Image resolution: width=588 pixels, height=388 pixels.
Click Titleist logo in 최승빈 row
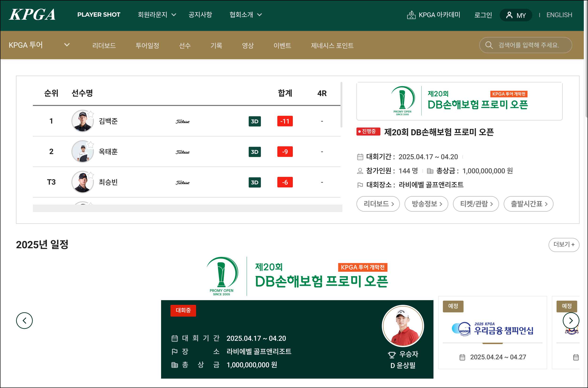pos(182,183)
